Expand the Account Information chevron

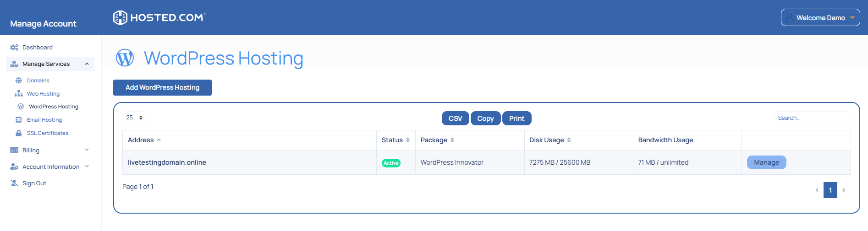tap(87, 167)
